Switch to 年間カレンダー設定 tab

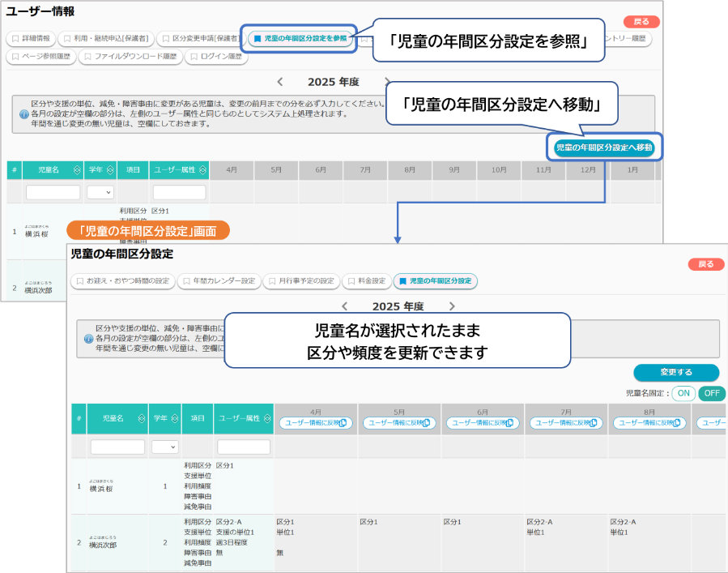click(x=220, y=281)
